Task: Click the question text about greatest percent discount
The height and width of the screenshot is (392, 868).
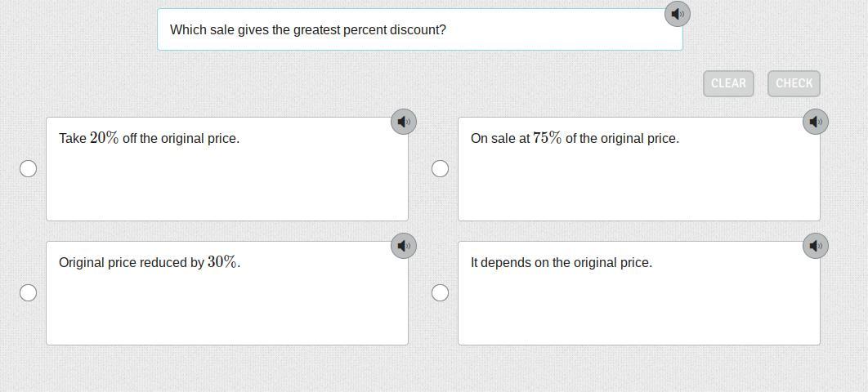Action: click(x=308, y=30)
